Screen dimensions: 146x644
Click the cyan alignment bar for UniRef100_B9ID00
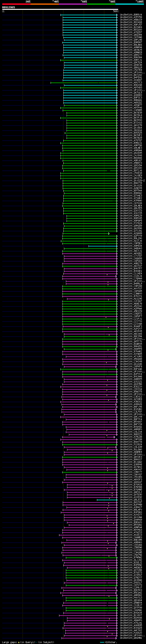pos(90,30)
